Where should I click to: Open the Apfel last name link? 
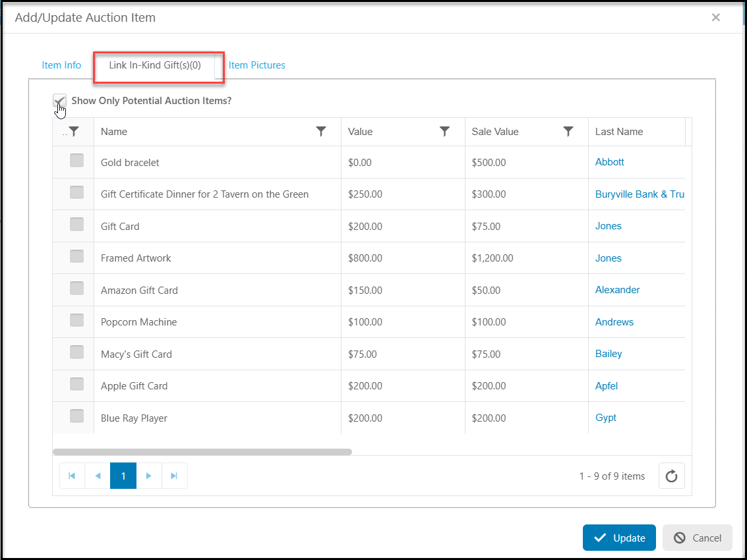click(x=607, y=385)
